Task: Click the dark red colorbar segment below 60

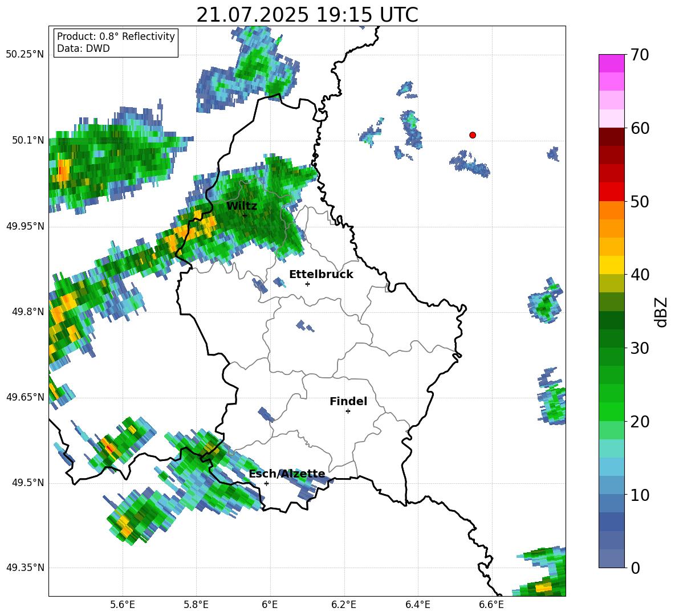Action: tap(611, 137)
